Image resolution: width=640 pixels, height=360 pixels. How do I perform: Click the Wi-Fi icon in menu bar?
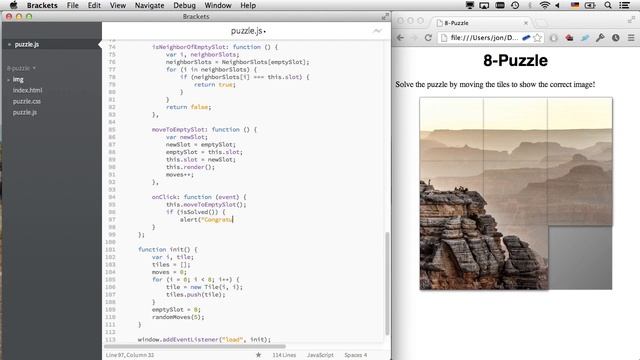(544, 5)
